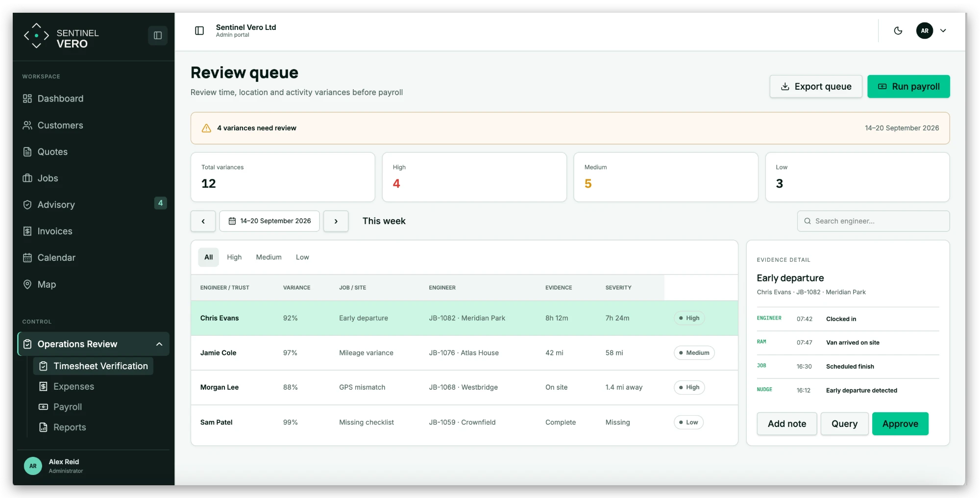
Task: Open the 14–20 September 2026 date picker
Action: click(x=269, y=221)
